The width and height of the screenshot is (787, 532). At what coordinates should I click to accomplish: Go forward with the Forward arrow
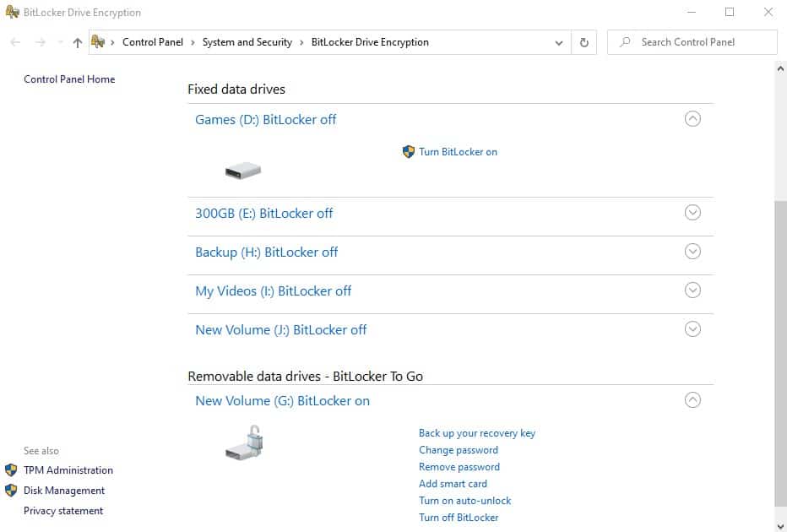41,42
